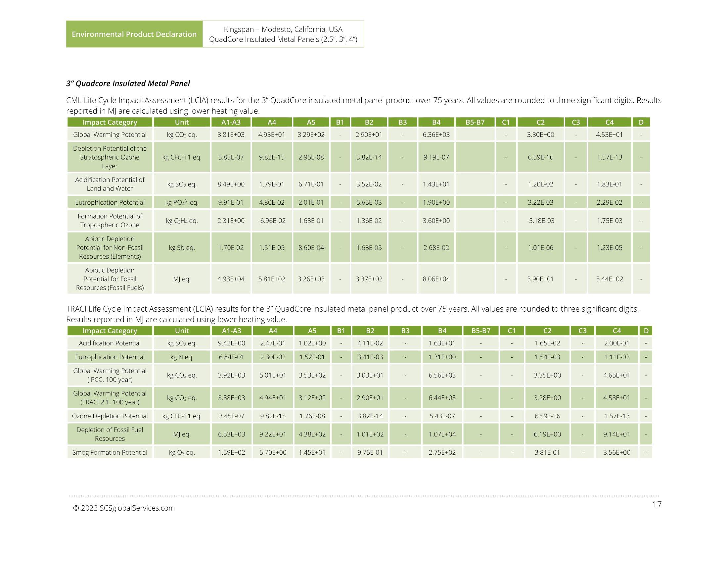
Task: Click 'C4' column header in TRACI table
Action: pos(617,331)
